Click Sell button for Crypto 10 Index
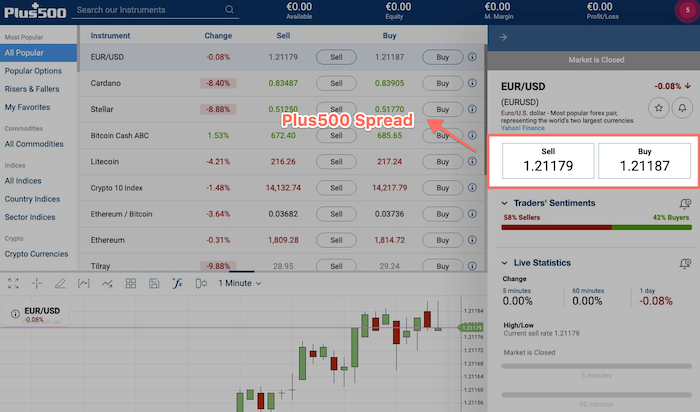The image size is (700, 412). pyautogui.click(x=336, y=187)
